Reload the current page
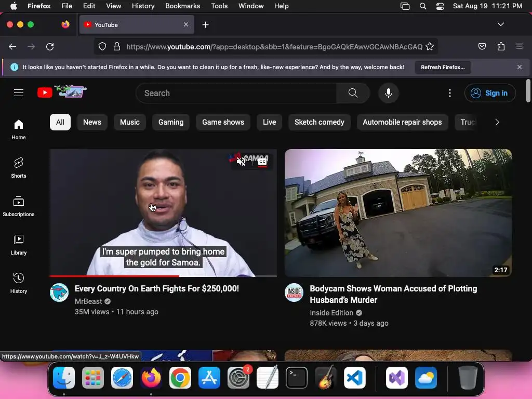The image size is (532, 399). (50, 46)
